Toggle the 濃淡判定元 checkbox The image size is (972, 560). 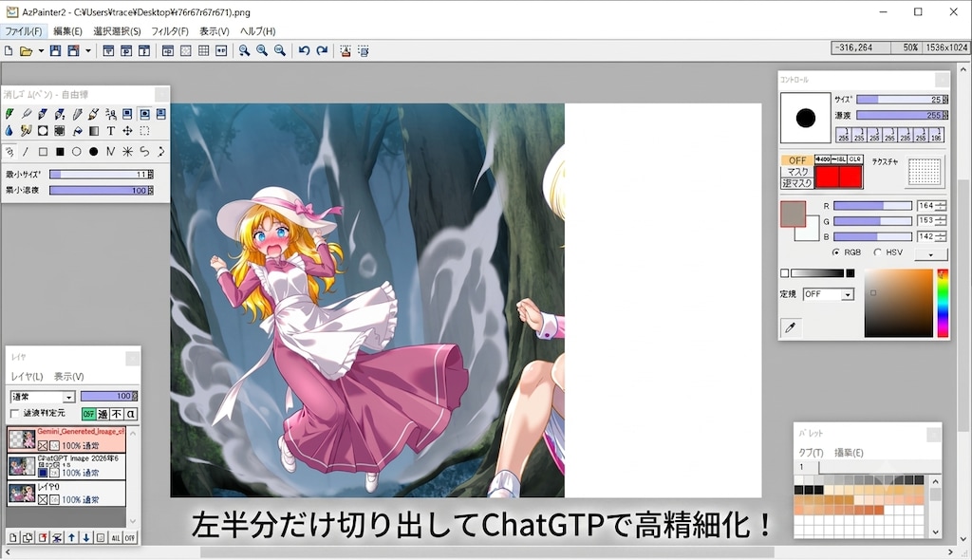coord(15,413)
